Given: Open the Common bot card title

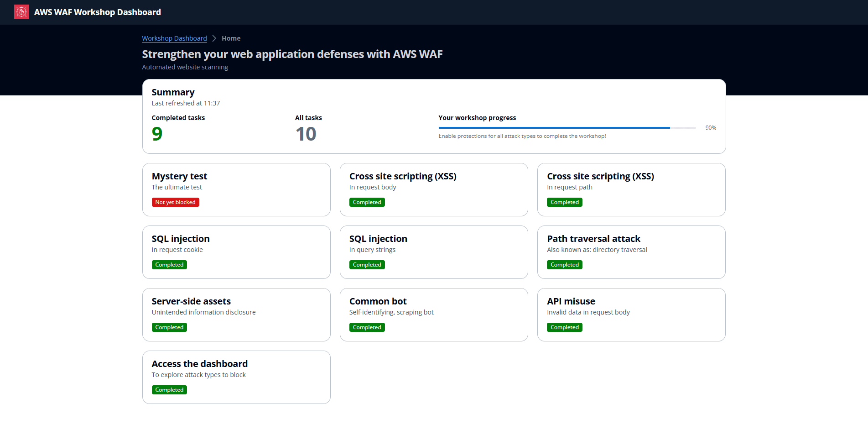Looking at the screenshot, I should point(378,301).
